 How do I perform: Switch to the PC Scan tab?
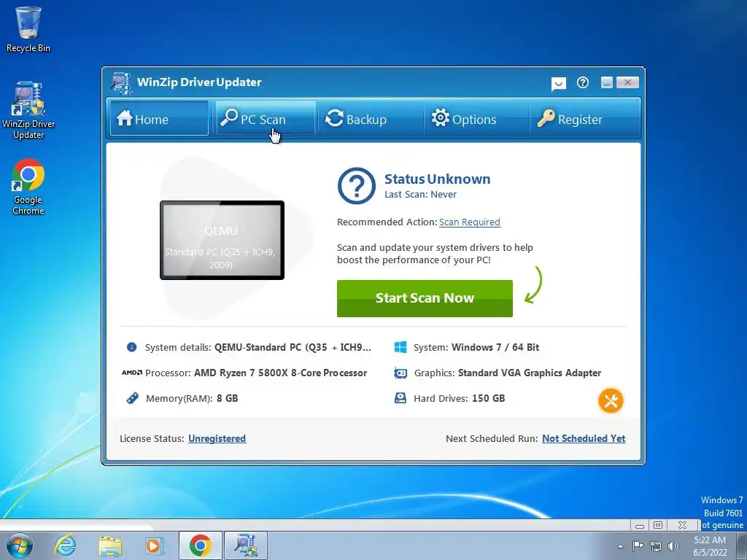click(x=266, y=118)
